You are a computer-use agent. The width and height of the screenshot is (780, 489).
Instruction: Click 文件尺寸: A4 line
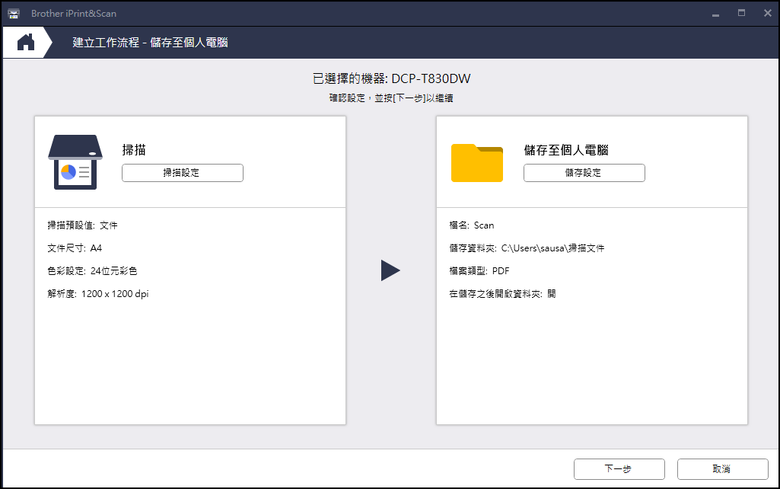point(75,248)
